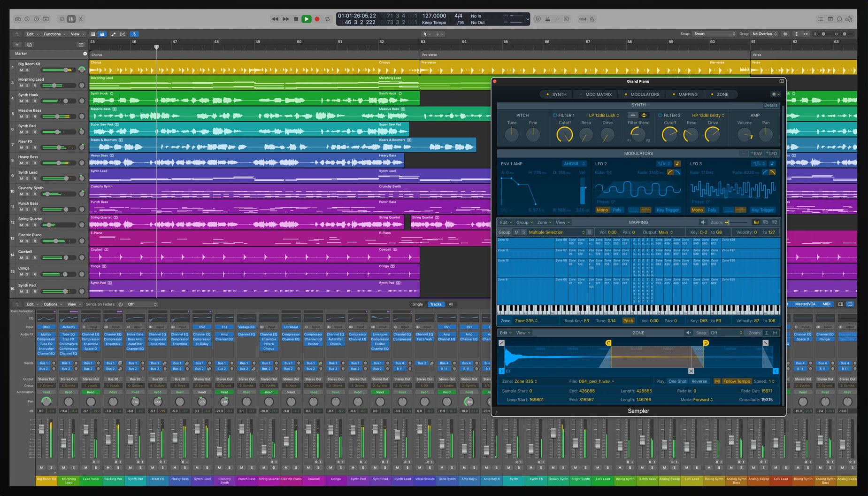Open Filter 2 type HP 12dB Gritty menu

[708, 115]
